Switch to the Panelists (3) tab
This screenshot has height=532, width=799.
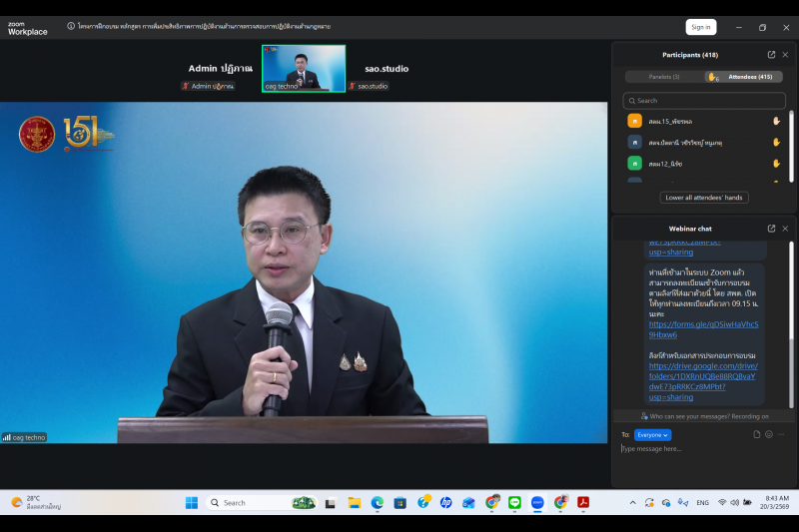pyautogui.click(x=663, y=77)
